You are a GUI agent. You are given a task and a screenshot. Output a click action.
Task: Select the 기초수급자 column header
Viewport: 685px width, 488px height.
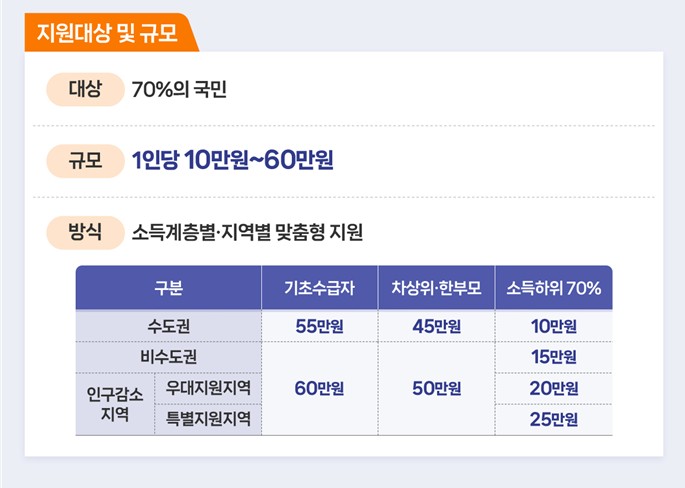(x=319, y=289)
